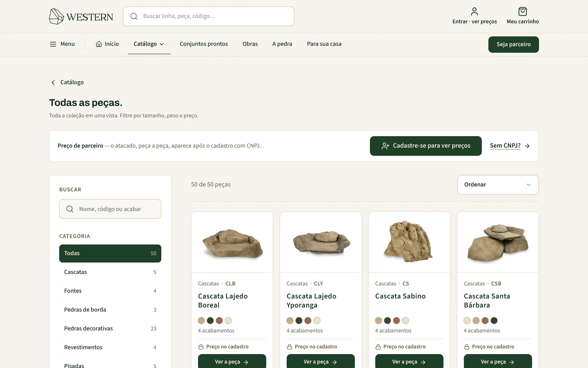
Task: Focus the Nome, código ou acabamento field
Action: (110, 209)
